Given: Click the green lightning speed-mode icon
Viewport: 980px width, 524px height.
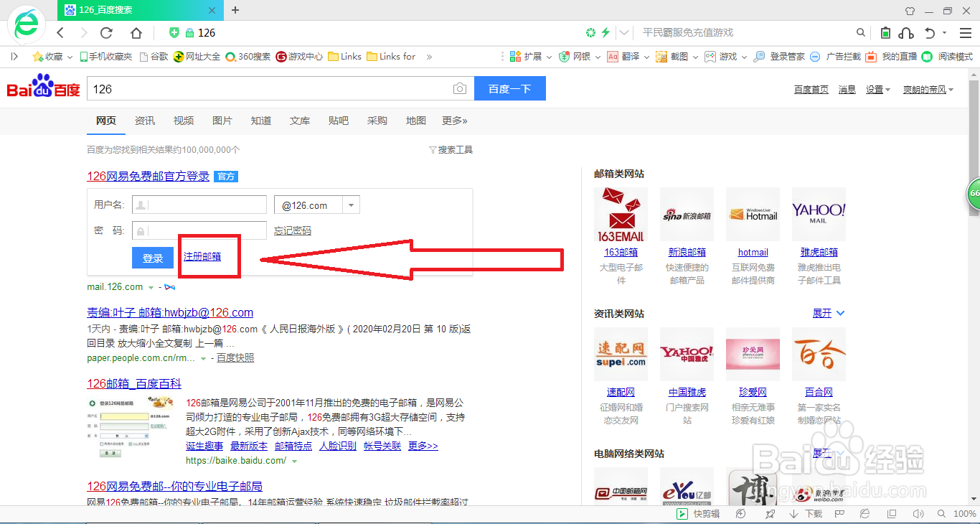Looking at the screenshot, I should point(606,33).
